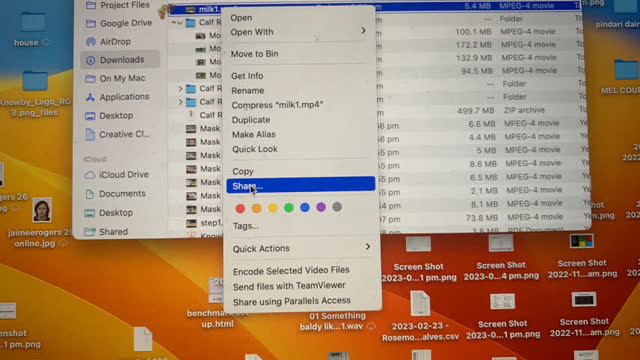The height and width of the screenshot is (360, 640).
Task: Choose Open from the context menu
Action: coord(241,18)
